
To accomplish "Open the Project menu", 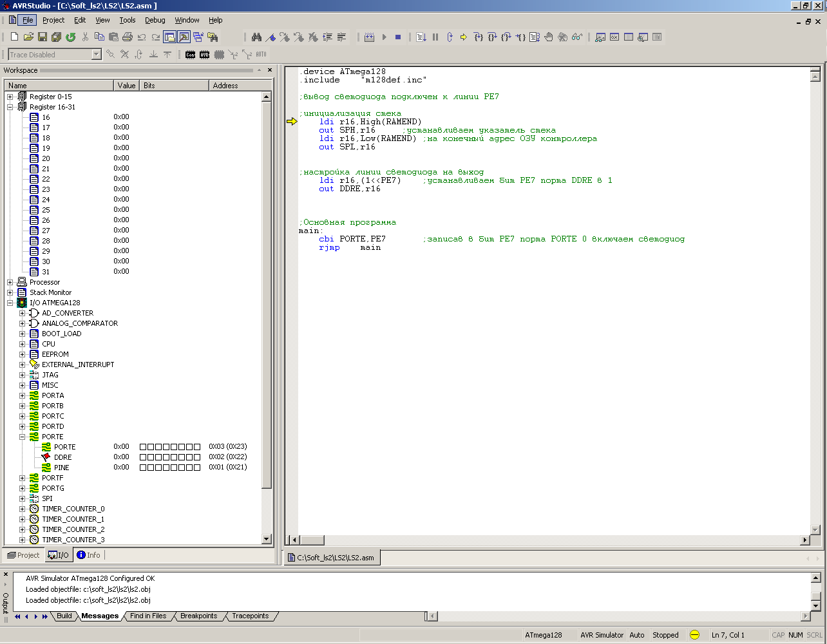I will 53,20.
